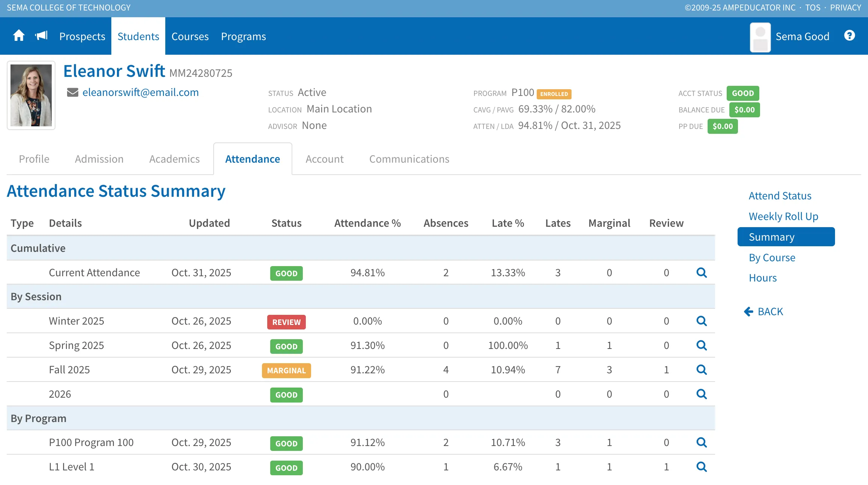Open magnifier for Fall 2025 session
This screenshot has width=868, height=485.
(x=702, y=370)
